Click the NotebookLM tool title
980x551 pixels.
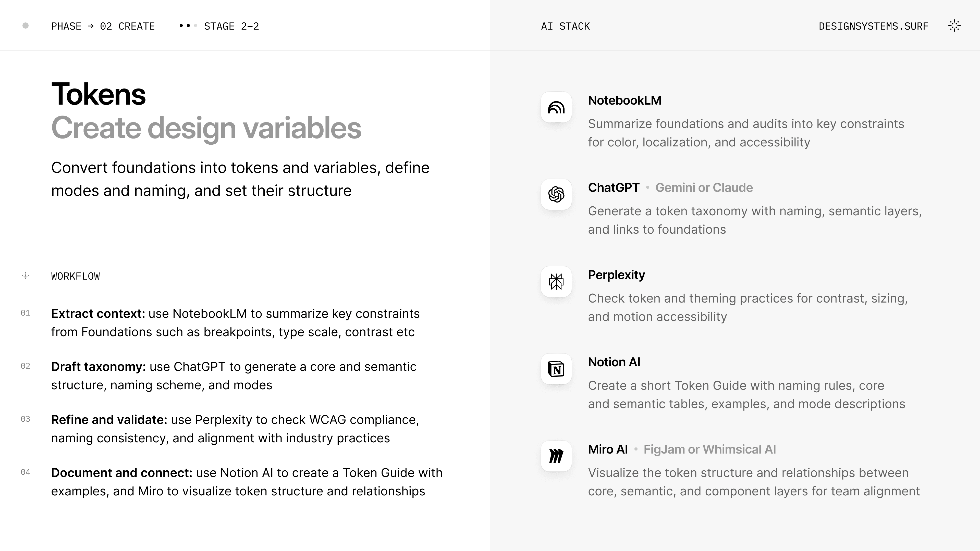pyautogui.click(x=625, y=101)
